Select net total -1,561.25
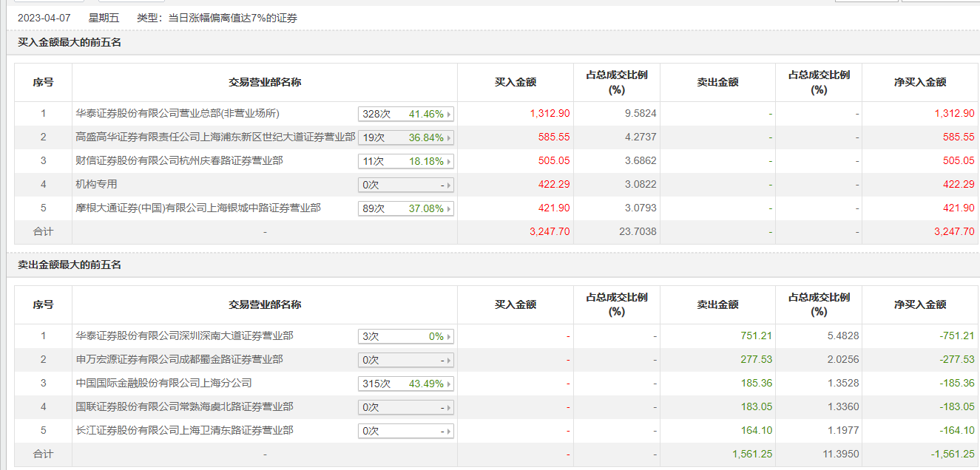The image size is (980, 470). coord(953,454)
